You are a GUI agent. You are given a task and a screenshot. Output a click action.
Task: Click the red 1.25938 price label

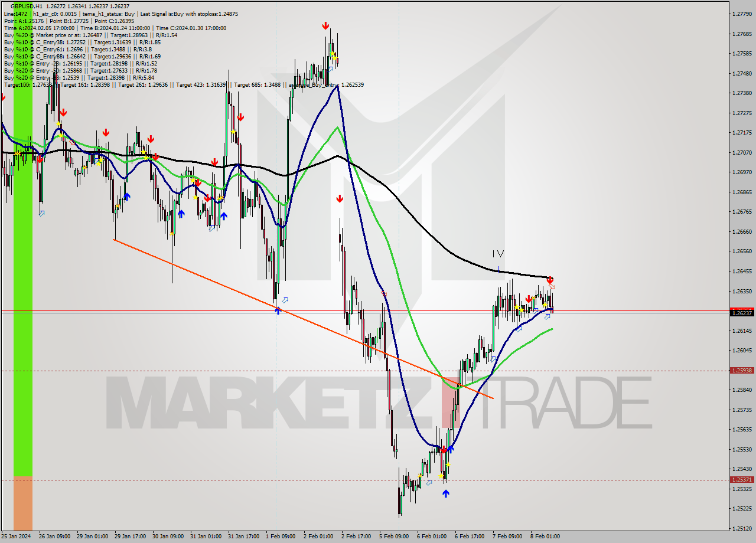742,371
